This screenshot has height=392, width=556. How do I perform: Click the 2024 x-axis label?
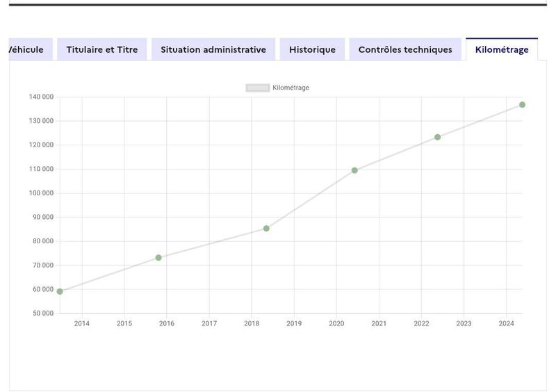click(507, 323)
